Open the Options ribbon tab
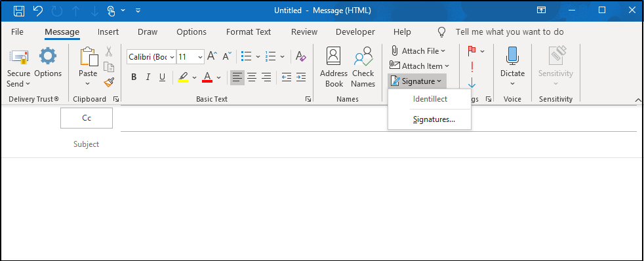 click(x=191, y=32)
